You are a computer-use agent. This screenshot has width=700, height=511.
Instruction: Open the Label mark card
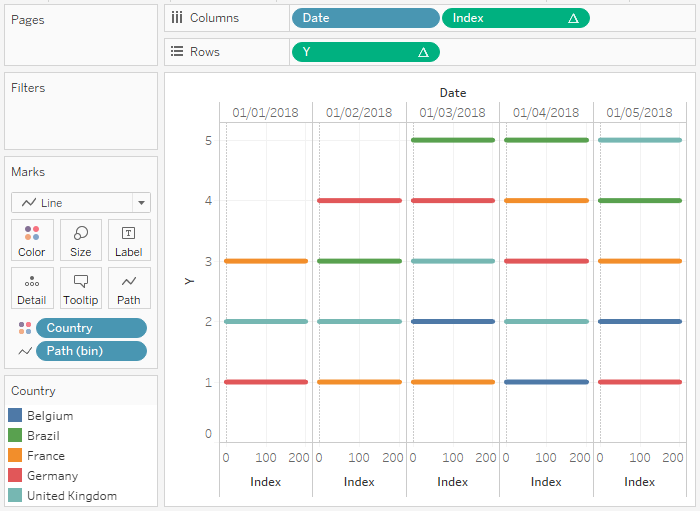pyautogui.click(x=129, y=240)
